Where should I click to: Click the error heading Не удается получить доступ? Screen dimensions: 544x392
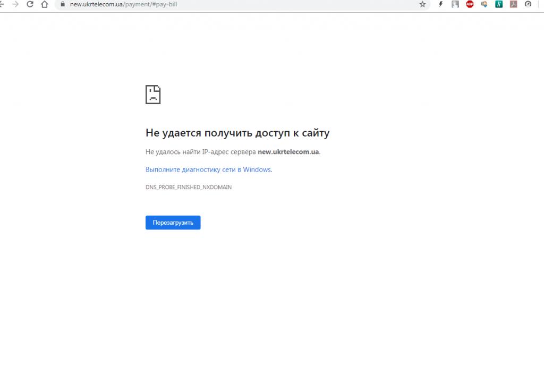point(237,133)
